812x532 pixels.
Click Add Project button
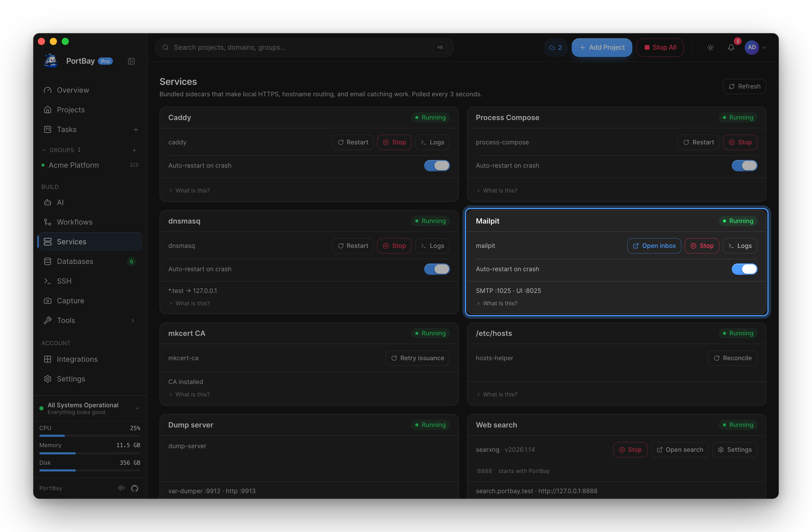tap(601, 47)
